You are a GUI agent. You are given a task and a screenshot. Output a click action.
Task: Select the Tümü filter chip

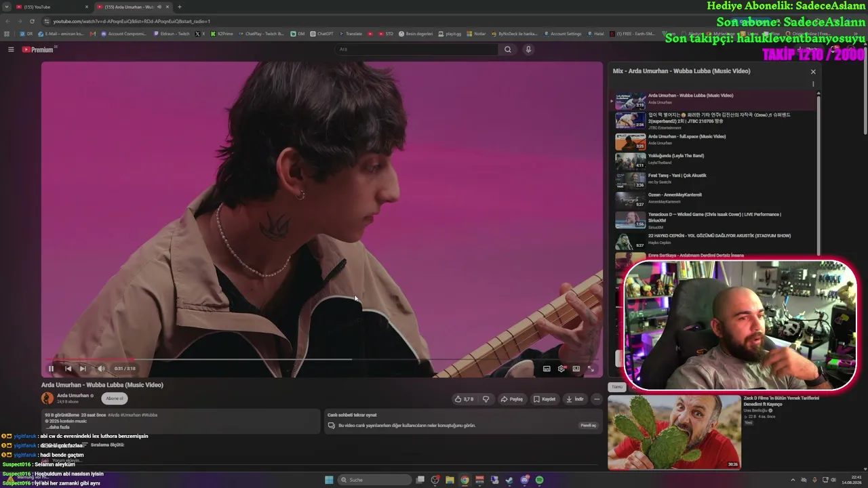[x=617, y=387]
